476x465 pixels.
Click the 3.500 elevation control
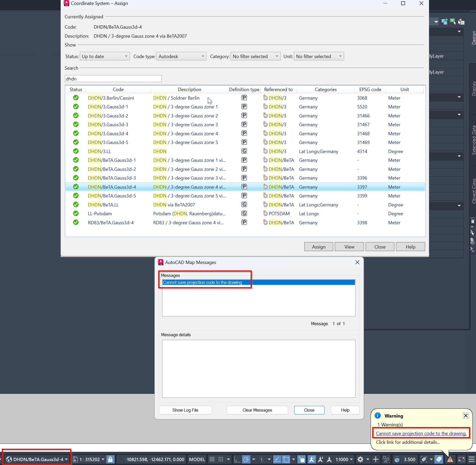coord(409,459)
